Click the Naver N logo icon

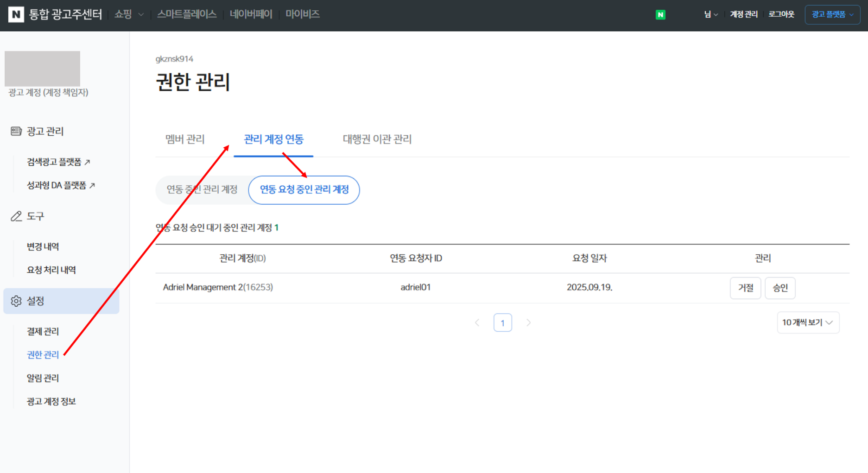click(16, 14)
